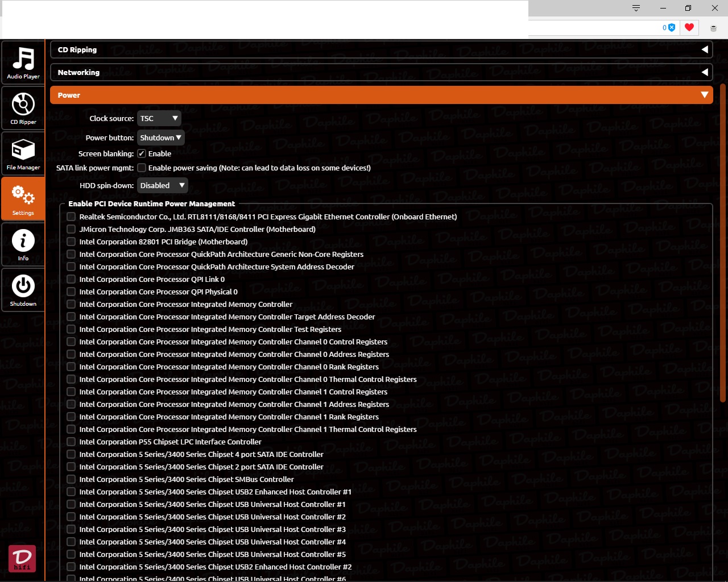The image size is (728, 582).
Task: Check USB2 Enhanced Host Controller #1 box
Action: (x=71, y=492)
